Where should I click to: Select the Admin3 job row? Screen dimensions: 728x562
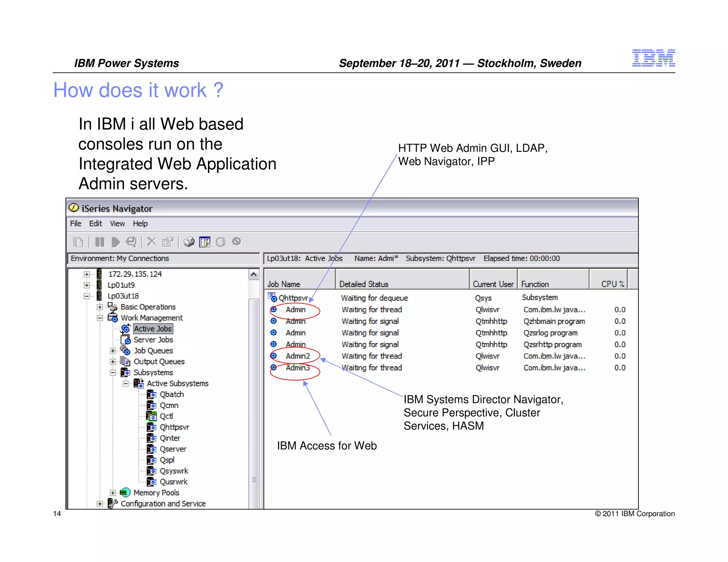[448, 368]
